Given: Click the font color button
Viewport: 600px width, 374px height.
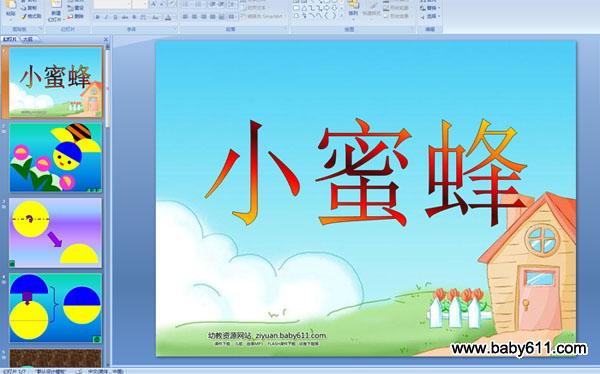Looking at the screenshot, I should [x=168, y=17].
